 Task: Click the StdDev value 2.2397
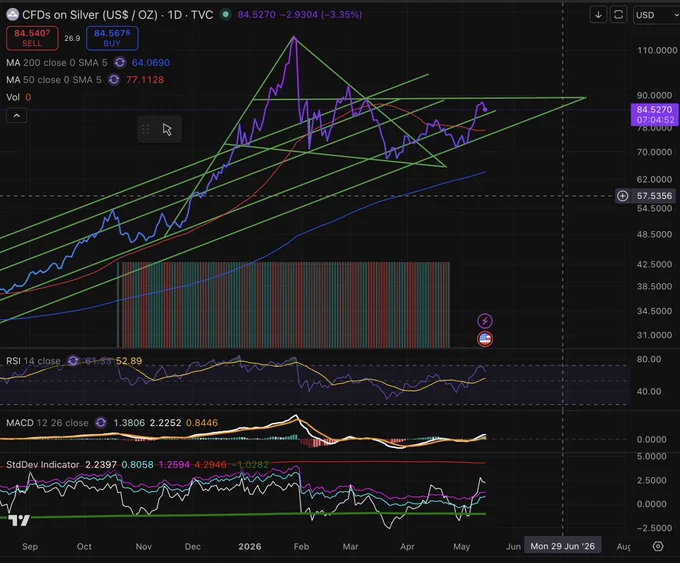pos(101,465)
